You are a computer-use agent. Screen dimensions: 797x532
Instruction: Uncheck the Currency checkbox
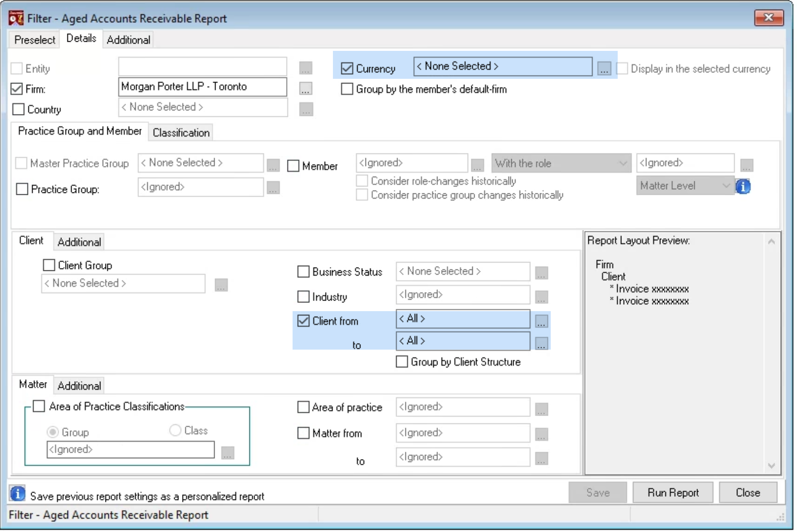(x=347, y=69)
